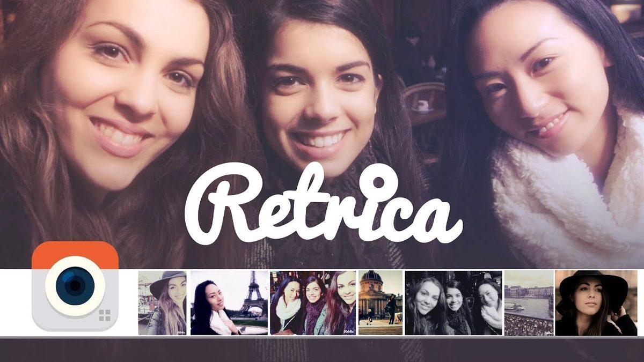Open the Eiffel Tower photo thumbnail
The image size is (644, 362).
(x=229, y=303)
